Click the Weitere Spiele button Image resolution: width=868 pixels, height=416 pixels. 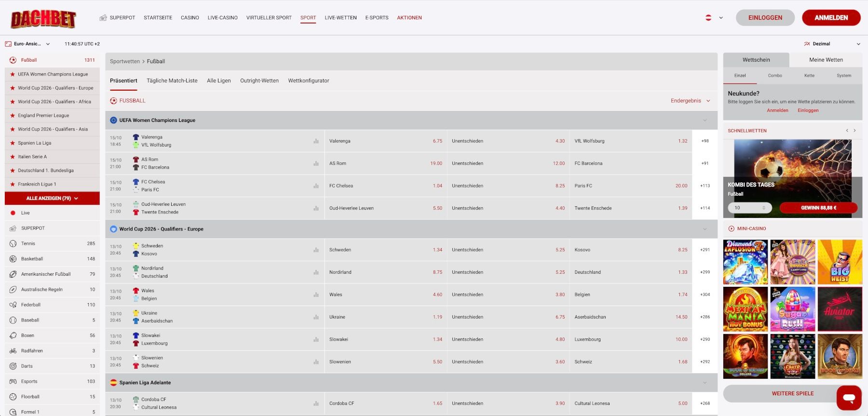792,393
